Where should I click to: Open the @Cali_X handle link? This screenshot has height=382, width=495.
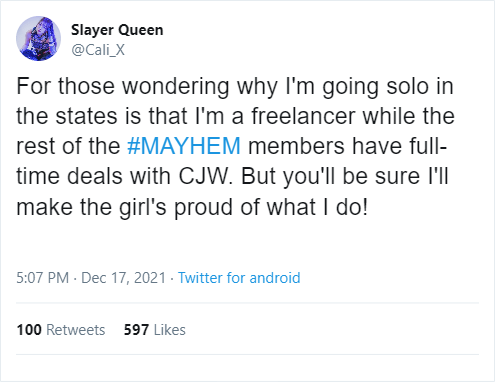(98, 50)
